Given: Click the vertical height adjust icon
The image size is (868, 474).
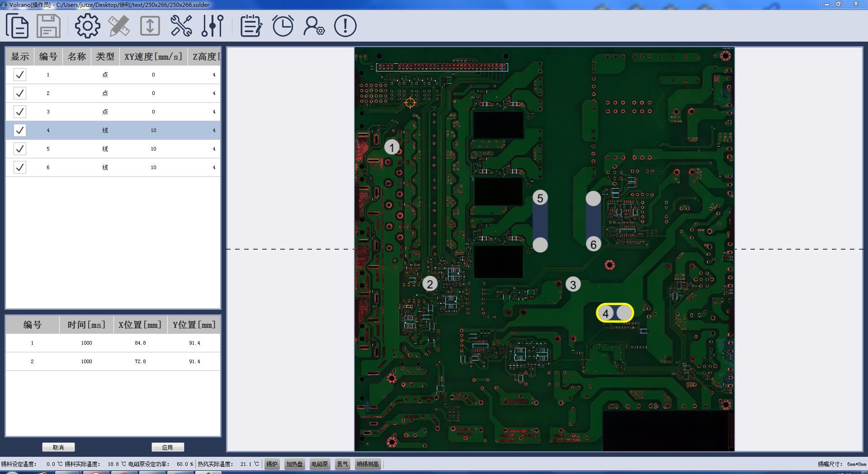Looking at the screenshot, I should click(150, 26).
